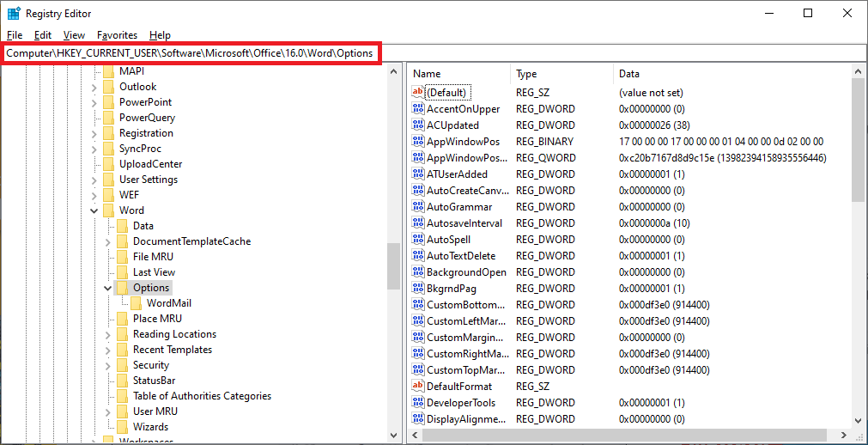
Task: Click the ACUpdated DWORD value icon
Action: [417, 125]
